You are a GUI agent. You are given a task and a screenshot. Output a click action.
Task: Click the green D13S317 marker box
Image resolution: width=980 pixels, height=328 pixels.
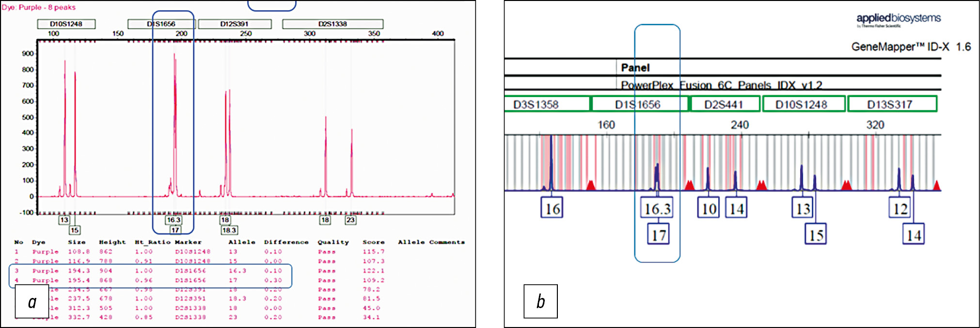click(891, 104)
